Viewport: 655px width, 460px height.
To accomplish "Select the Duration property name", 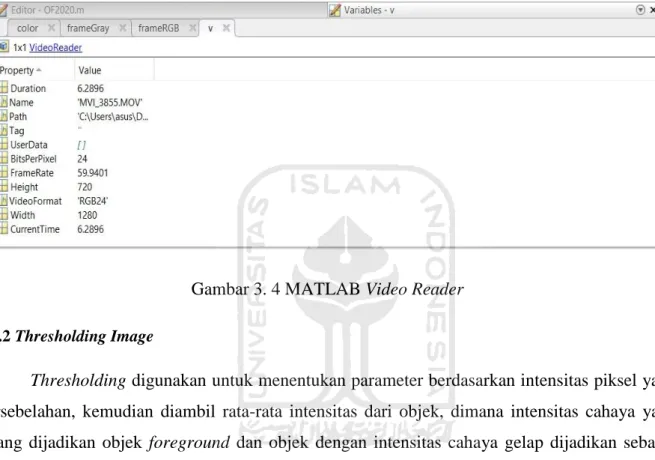I will 28,88.
